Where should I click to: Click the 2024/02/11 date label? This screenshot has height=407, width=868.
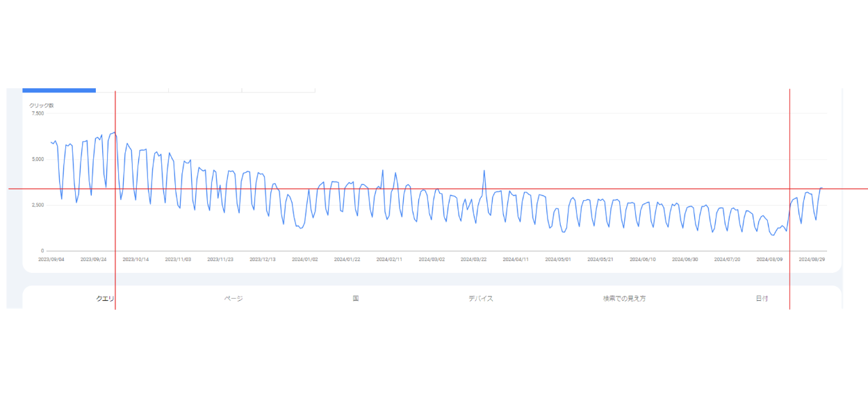389,259
